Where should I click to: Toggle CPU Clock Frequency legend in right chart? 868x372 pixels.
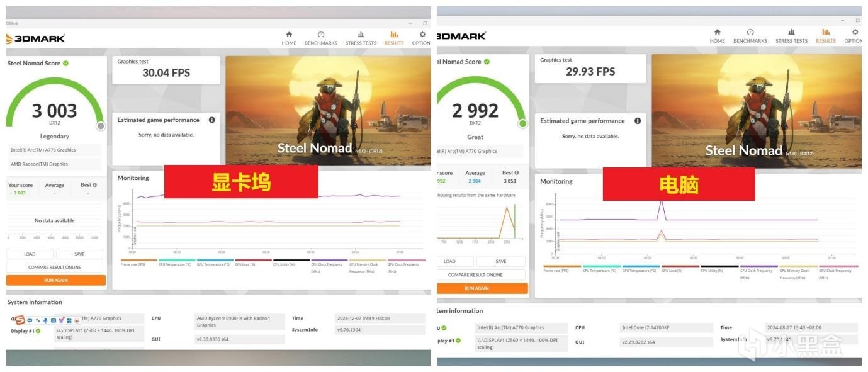(x=759, y=272)
